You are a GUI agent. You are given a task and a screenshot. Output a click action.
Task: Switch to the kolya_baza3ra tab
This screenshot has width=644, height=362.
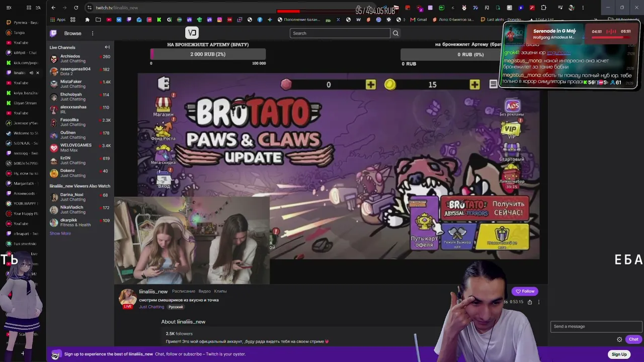[x=22, y=93]
